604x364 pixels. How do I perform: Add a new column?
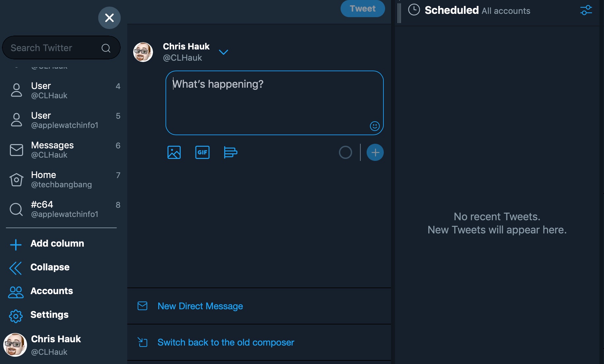[57, 244]
